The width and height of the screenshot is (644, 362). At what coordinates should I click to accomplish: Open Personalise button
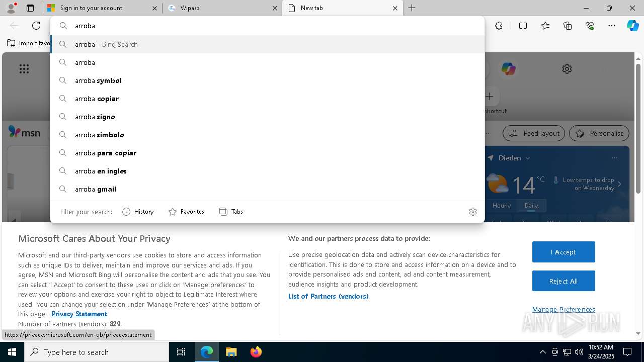[x=599, y=133]
